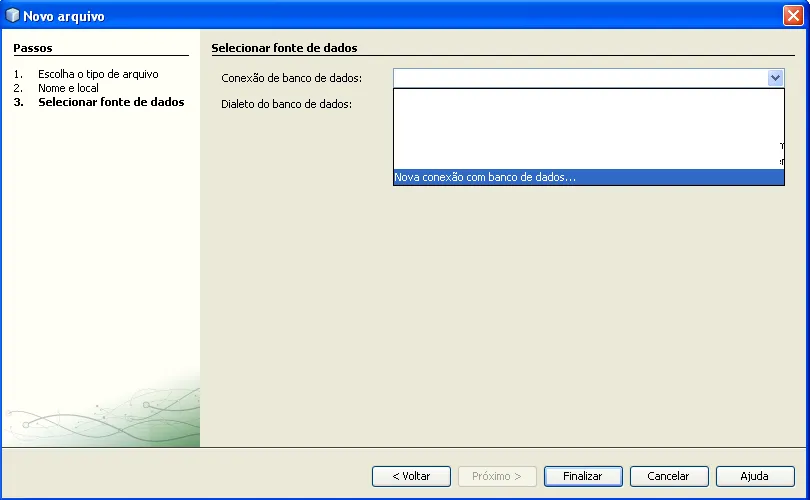
Task: Close the Novo arquivo dialog
Action: coord(793,15)
